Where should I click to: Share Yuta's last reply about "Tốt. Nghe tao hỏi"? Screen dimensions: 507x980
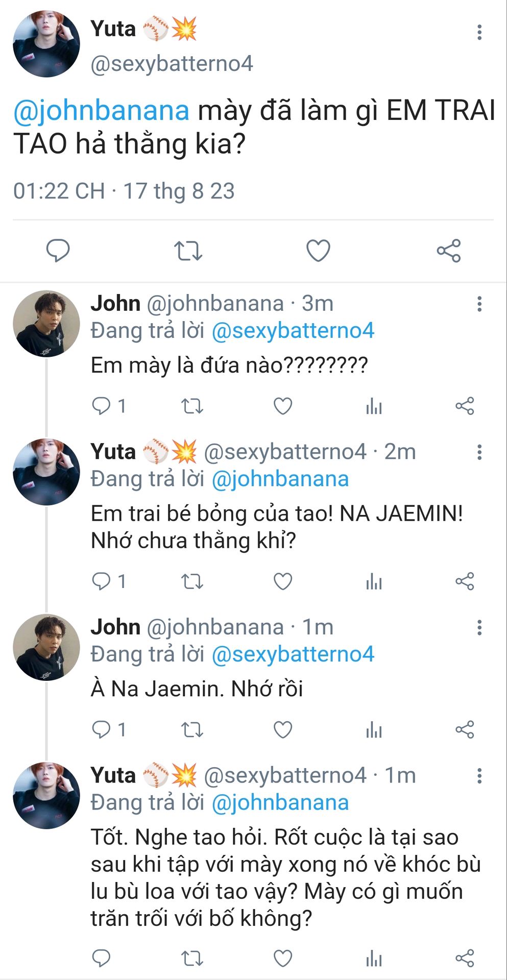[465, 959]
